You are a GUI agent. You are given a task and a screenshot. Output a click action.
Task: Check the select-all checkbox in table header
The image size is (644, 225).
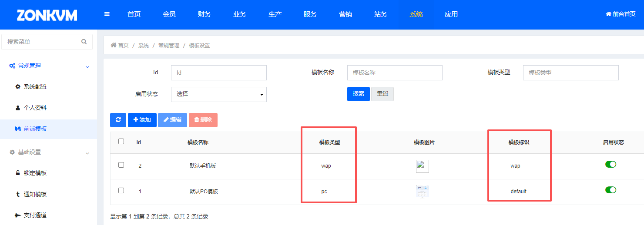(x=121, y=141)
